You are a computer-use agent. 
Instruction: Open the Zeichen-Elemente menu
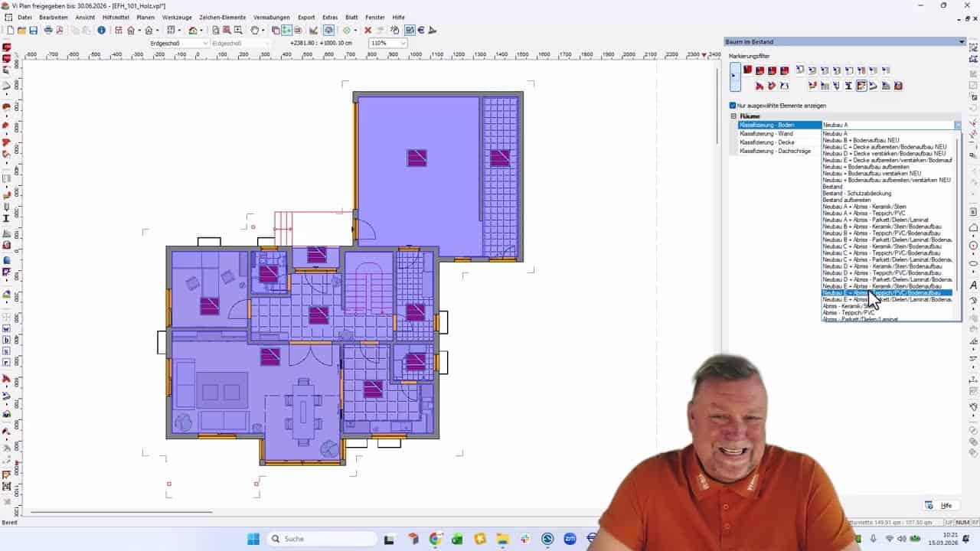pos(222,17)
